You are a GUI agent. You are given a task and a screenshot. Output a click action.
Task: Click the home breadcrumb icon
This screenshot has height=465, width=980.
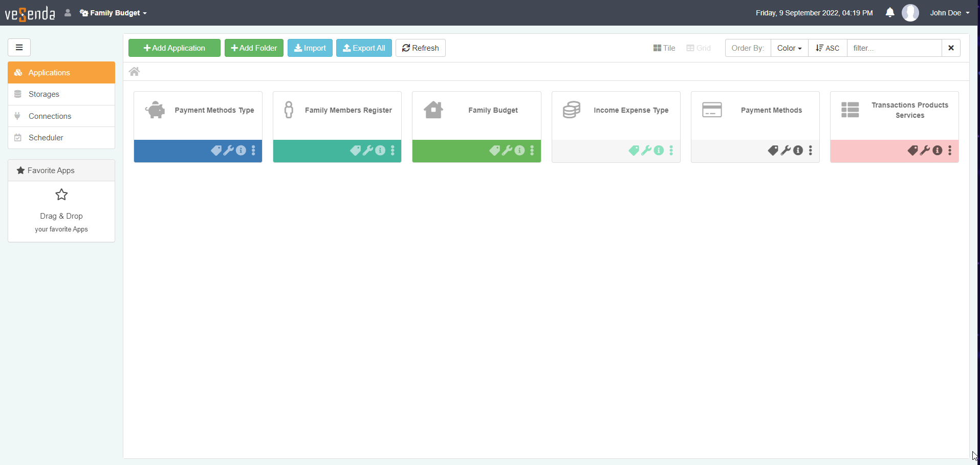pos(134,72)
